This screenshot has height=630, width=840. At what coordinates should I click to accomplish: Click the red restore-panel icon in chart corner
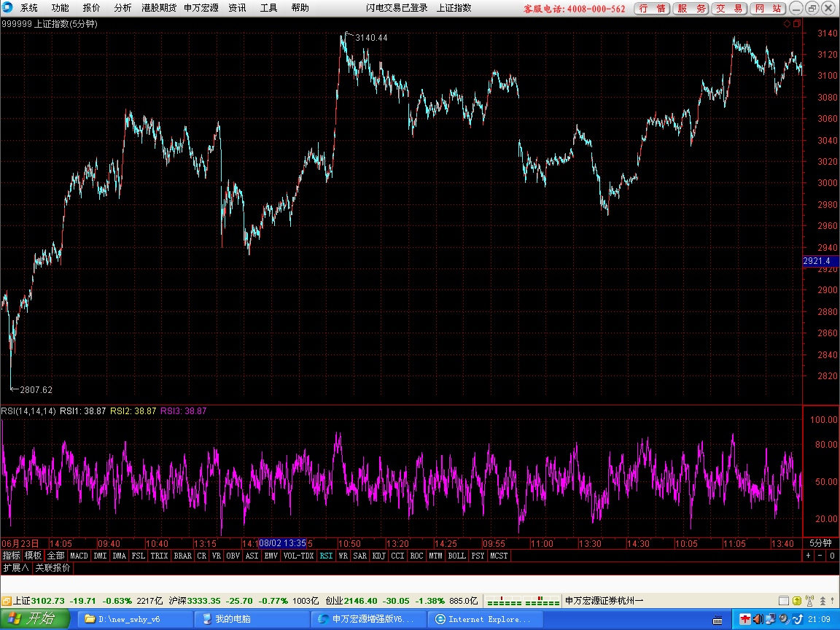(x=796, y=23)
